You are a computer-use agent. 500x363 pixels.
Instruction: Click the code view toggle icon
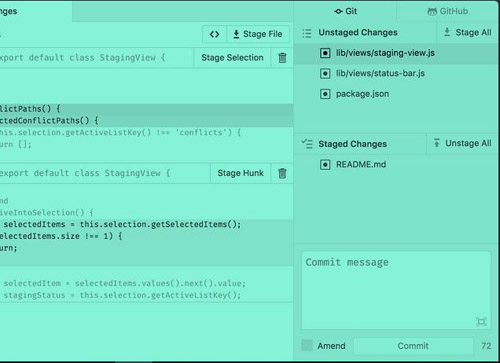coord(214,34)
